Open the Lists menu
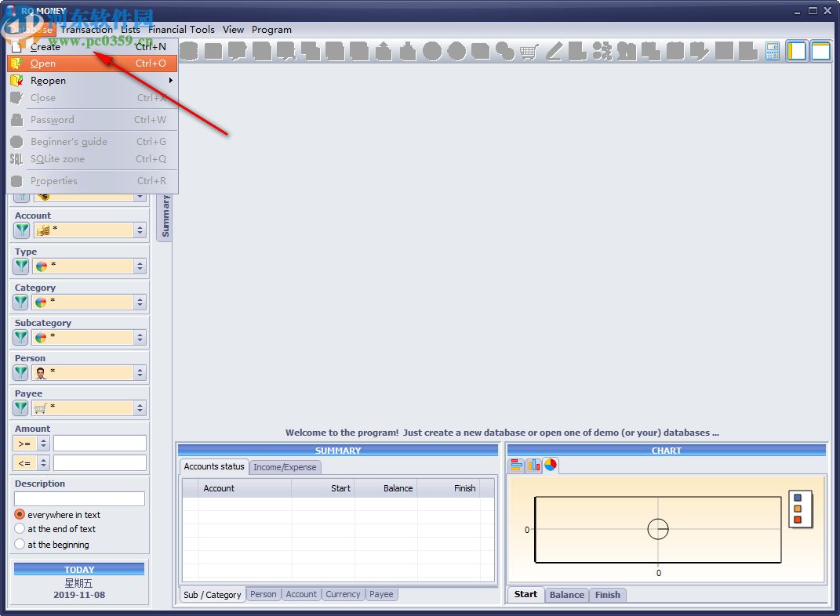 (130, 30)
